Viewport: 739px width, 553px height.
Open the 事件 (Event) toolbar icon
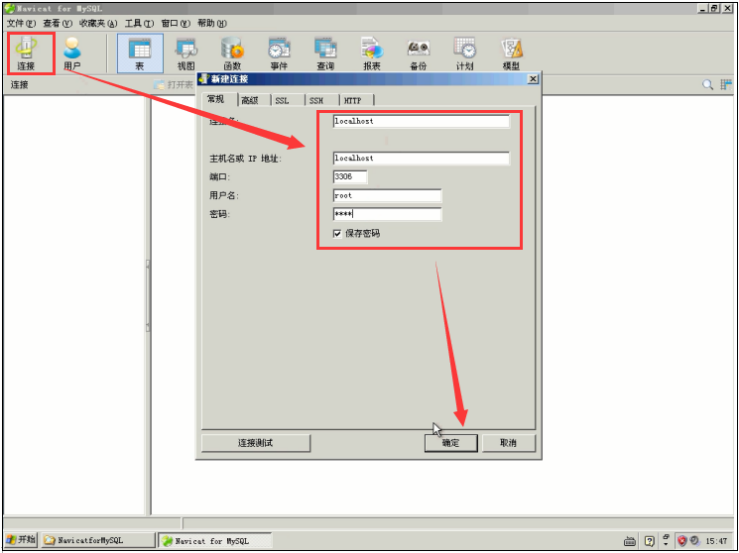pyautogui.click(x=279, y=52)
